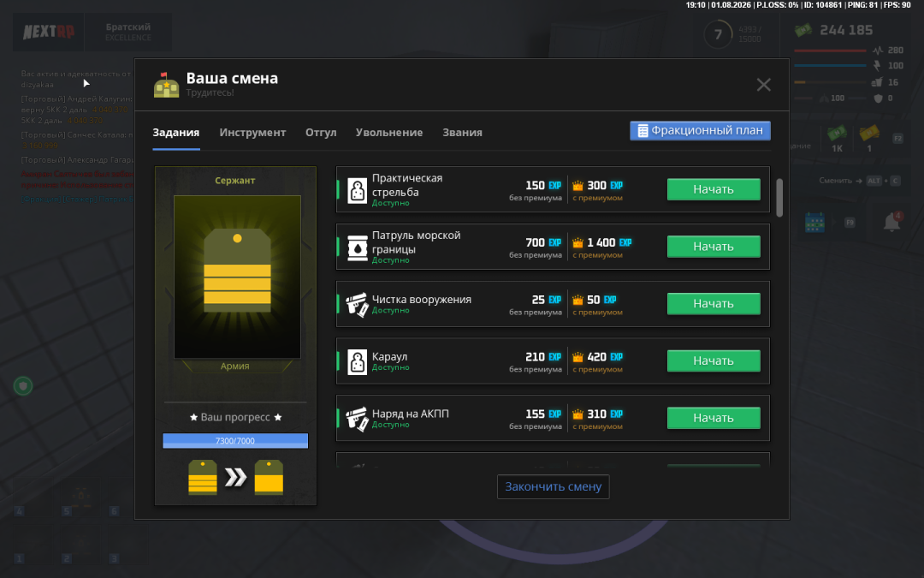Open the Увольнение tab

(x=389, y=133)
